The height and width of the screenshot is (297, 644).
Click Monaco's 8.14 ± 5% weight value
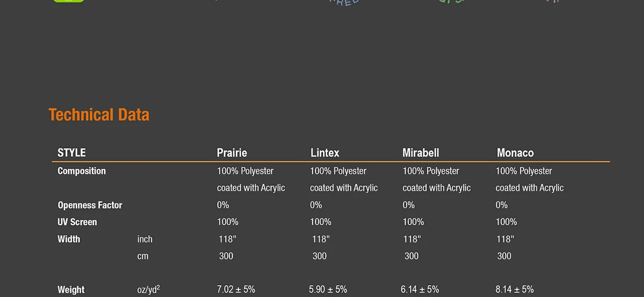click(515, 290)
